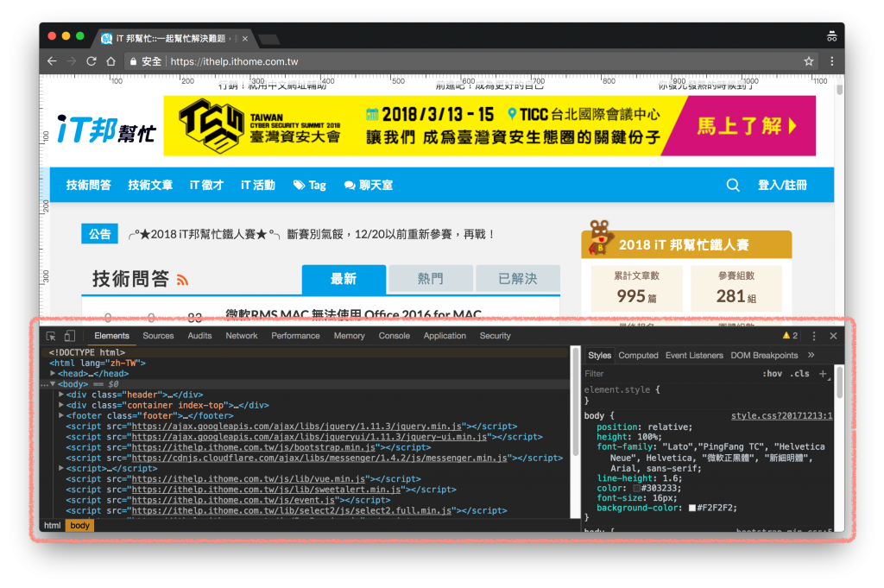The width and height of the screenshot is (884, 588).
Task: Click the browser back arrow
Action: (52, 61)
